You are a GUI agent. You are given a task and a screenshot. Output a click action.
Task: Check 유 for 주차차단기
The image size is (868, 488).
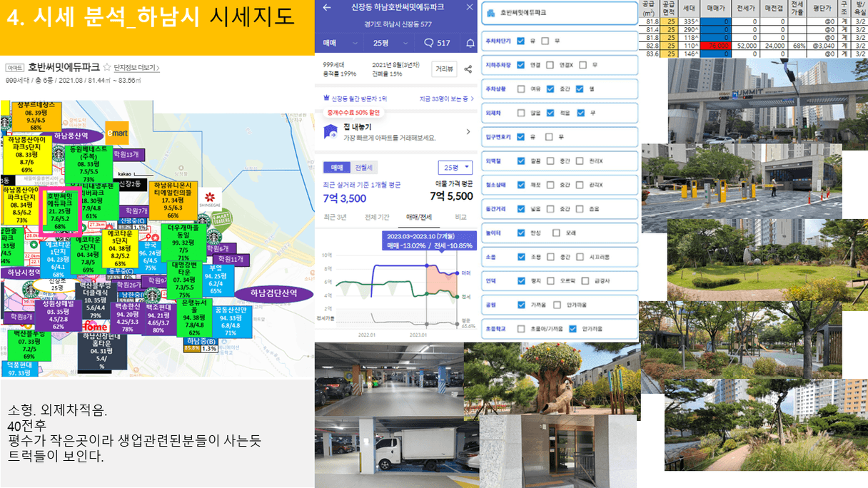click(x=521, y=41)
